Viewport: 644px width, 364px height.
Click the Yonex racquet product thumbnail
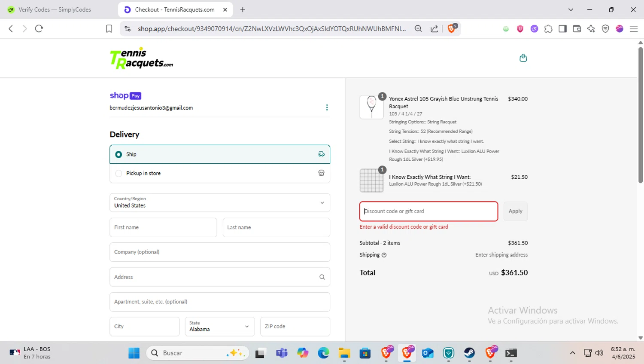[x=371, y=107]
